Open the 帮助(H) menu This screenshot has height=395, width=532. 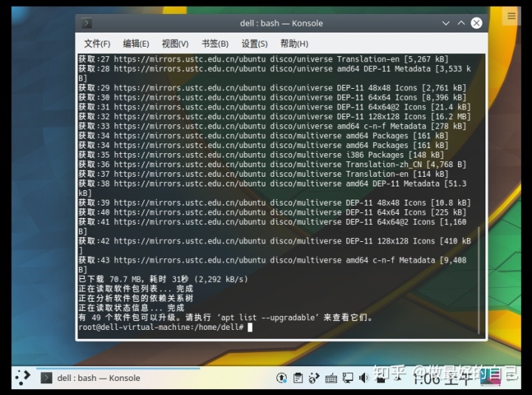coord(294,44)
